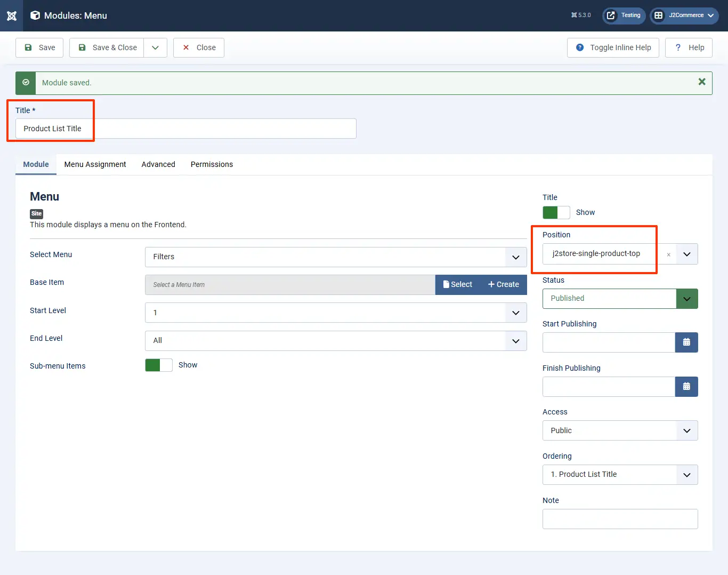Click the Joomla logo icon

(12, 15)
